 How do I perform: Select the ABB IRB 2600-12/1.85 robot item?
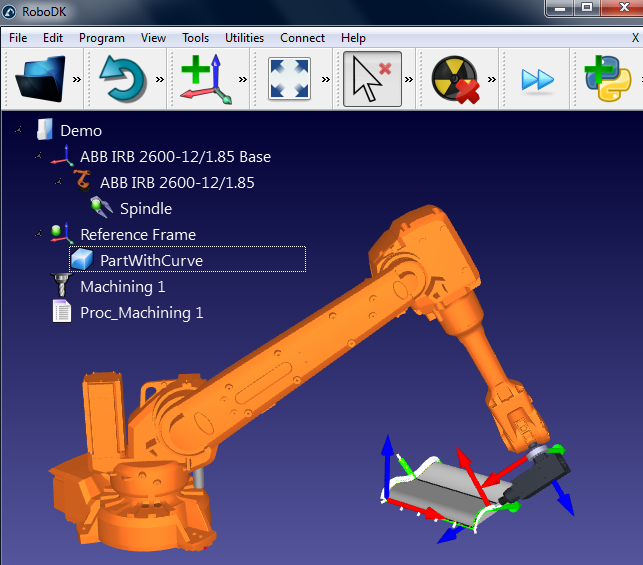[x=177, y=182]
